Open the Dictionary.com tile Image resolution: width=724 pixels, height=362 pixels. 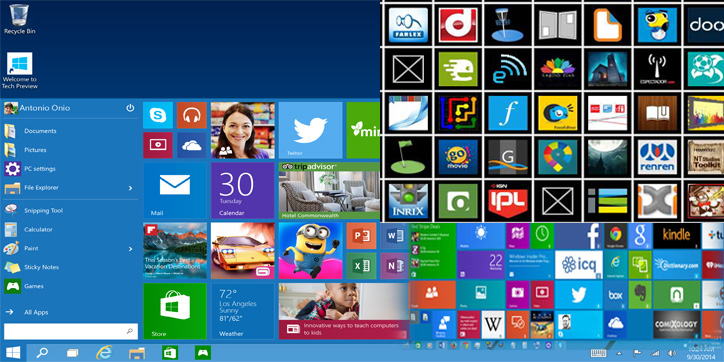point(677,265)
